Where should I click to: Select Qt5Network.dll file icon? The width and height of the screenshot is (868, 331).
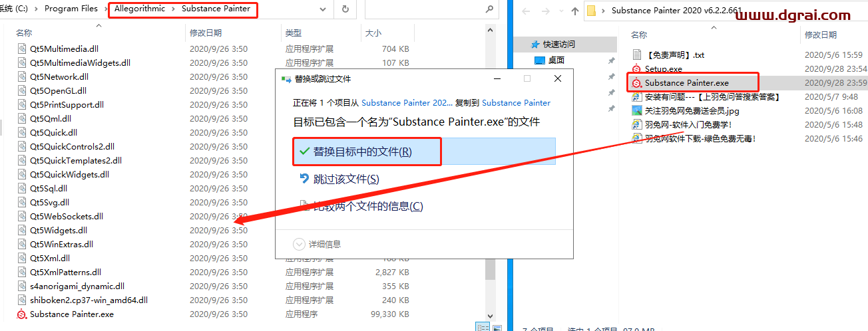22,77
